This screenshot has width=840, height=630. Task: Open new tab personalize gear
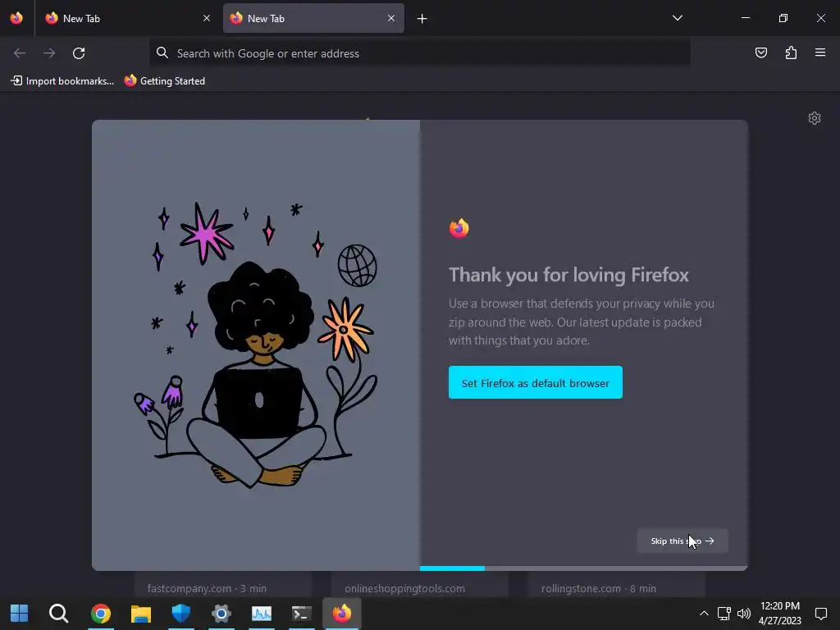(815, 118)
